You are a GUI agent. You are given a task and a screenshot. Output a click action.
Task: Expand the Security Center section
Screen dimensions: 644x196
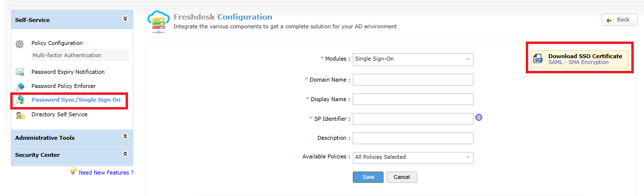pos(125,154)
